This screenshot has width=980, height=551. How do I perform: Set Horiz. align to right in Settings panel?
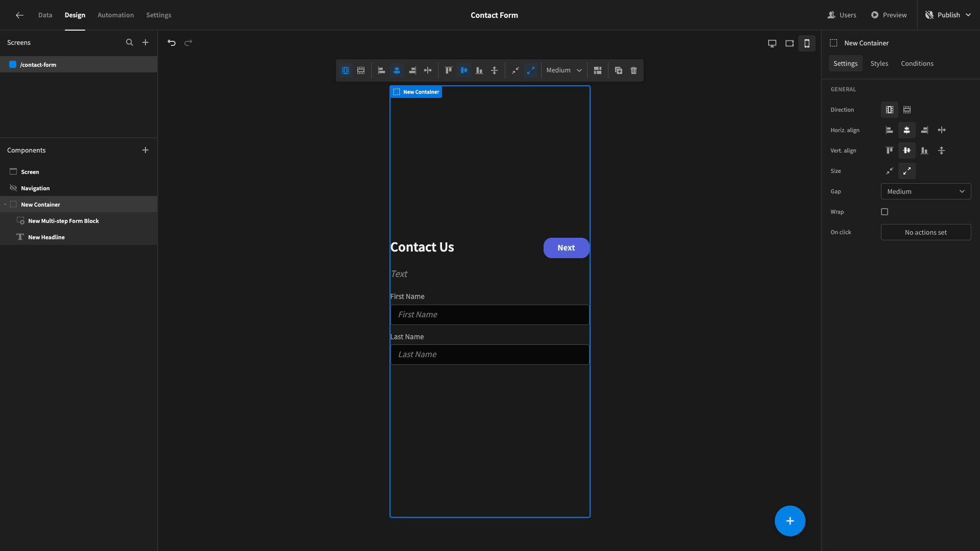pyautogui.click(x=924, y=130)
